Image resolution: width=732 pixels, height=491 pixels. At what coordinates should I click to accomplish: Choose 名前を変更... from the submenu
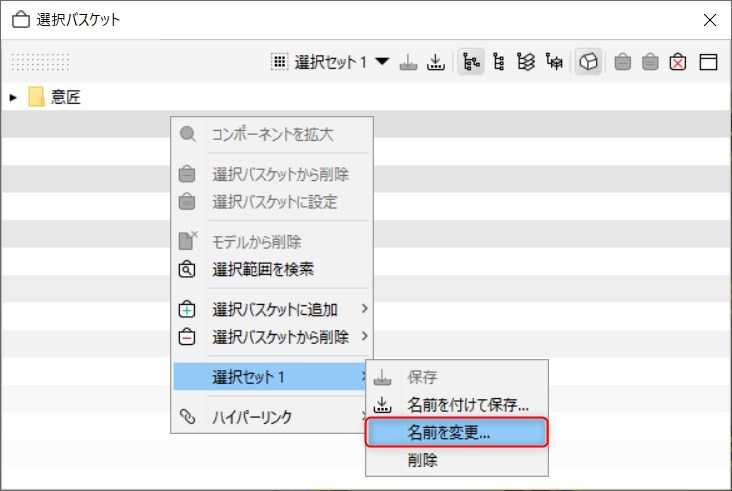[x=456, y=432]
